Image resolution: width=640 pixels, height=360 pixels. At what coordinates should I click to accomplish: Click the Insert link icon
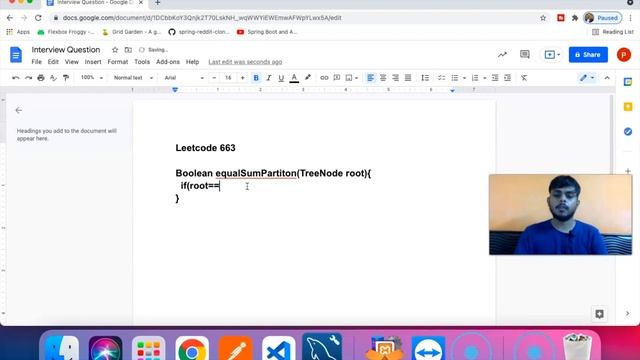click(x=324, y=78)
